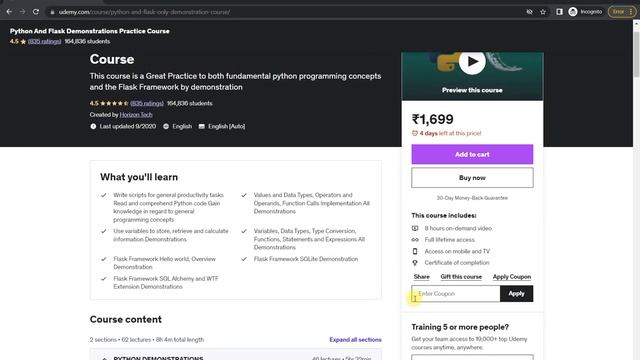This screenshot has height=360, width=640.
Task: Open the browser side panel icon
Action: 559,12
